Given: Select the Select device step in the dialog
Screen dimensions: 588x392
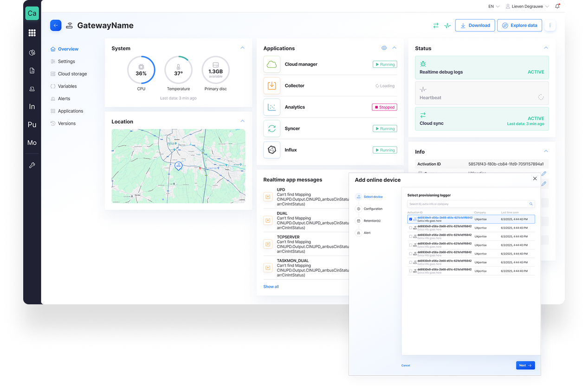Looking at the screenshot, I should coord(369,197).
